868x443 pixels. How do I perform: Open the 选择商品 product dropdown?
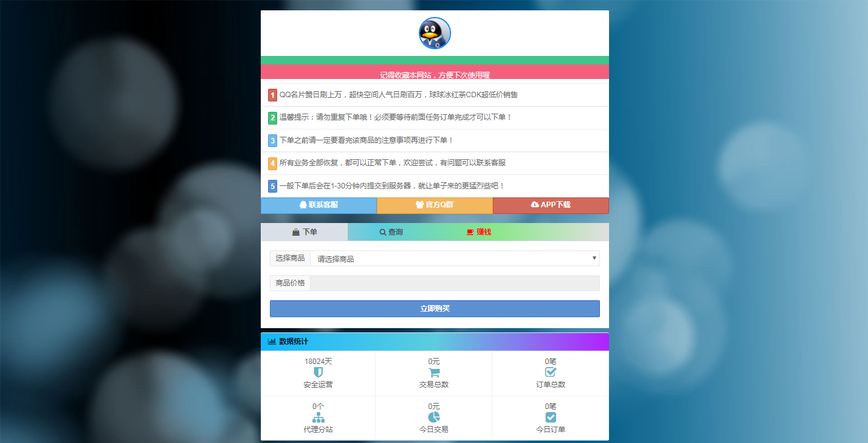point(454,258)
